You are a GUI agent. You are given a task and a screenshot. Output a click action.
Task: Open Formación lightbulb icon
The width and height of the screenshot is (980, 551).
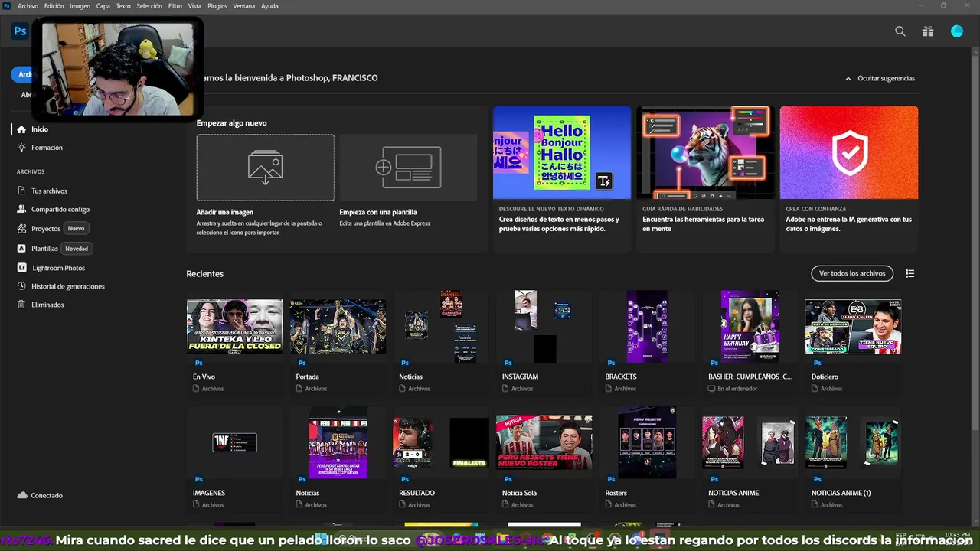[21, 148]
